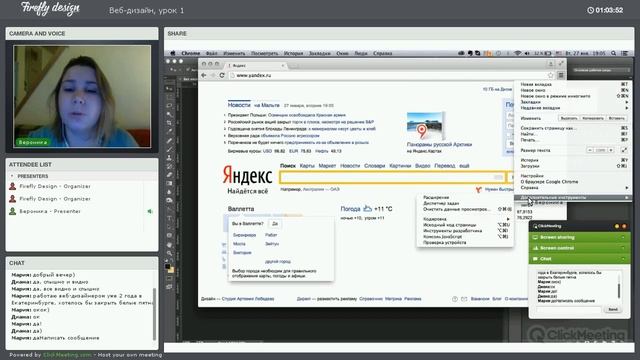This screenshot has height=360, width=640.
Task: Open the Закладки menu in menu bar
Action: 320,53
